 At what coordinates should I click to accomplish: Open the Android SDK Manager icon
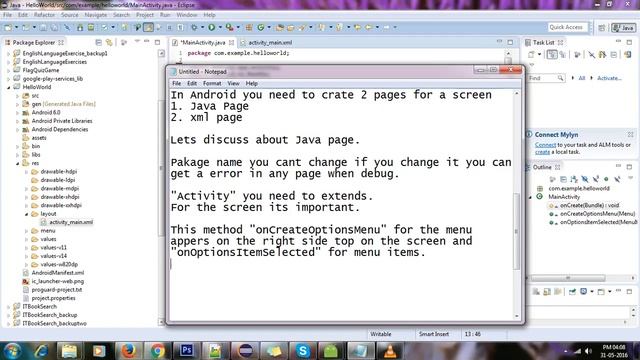[x=80, y=27]
